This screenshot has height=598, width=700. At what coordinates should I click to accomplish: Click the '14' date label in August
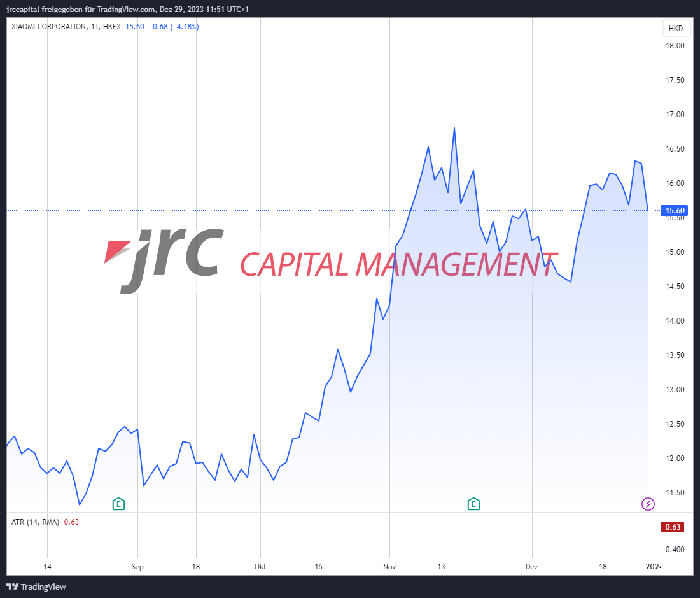click(47, 566)
